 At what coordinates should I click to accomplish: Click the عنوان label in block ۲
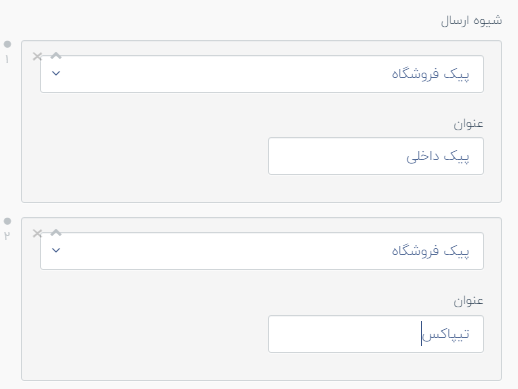click(x=468, y=301)
